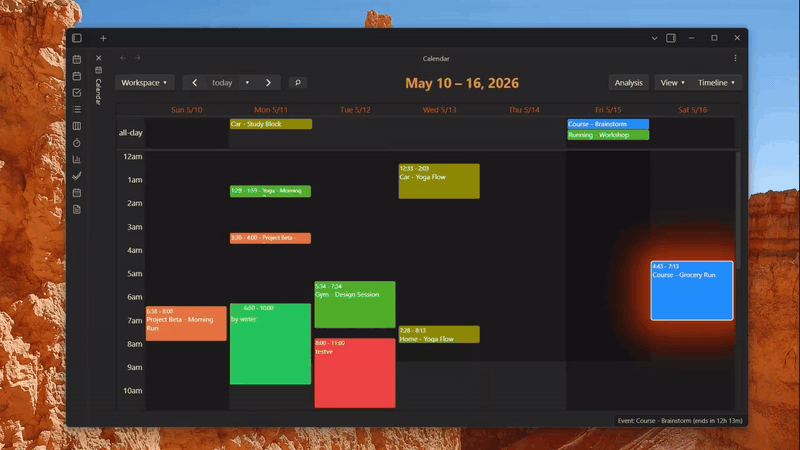Image resolution: width=800 pixels, height=450 pixels.
Task: Click status bar Event: Course - Brainstorm text
Action: tap(680, 421)
